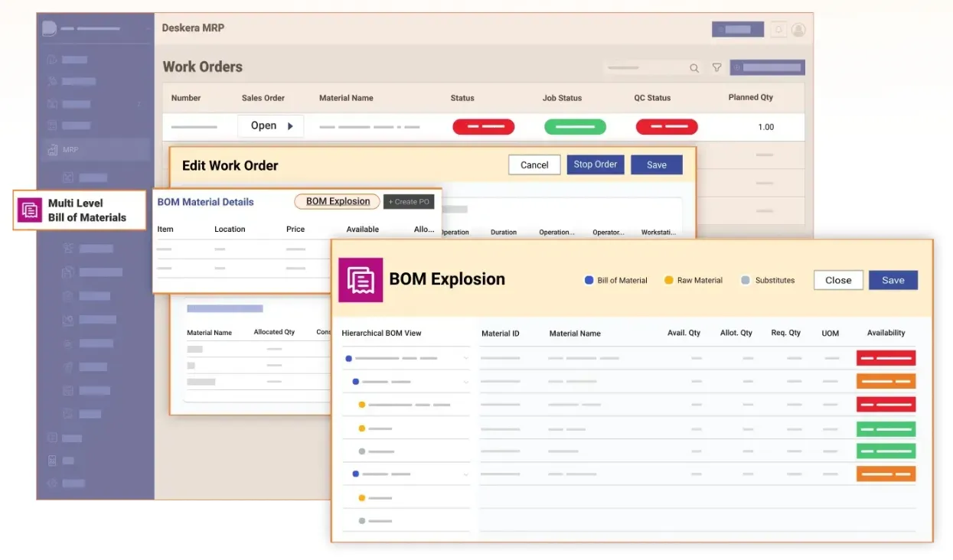Click the Hierarchical BOM View header
This screenshot has height=560, width=953.
coord(381,333)
